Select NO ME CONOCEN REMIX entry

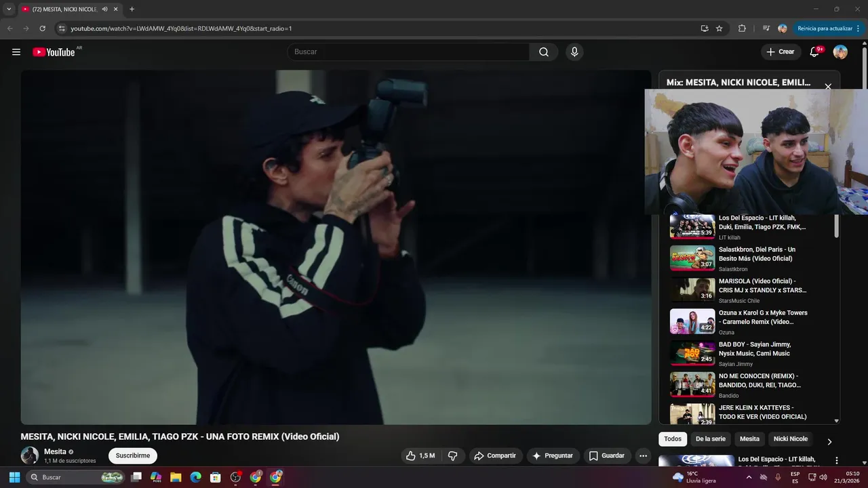[739, 385]
